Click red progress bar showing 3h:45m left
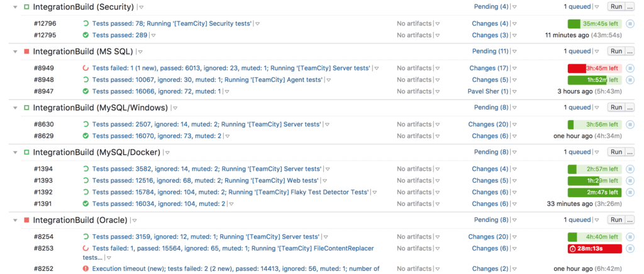This screenshot has height=274, width=644. (595, 68)
